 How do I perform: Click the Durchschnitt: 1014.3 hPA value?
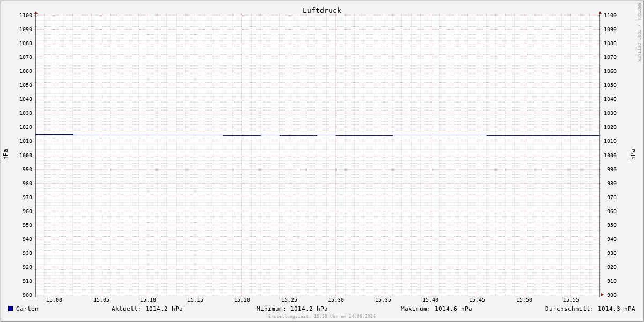point(590,309)
